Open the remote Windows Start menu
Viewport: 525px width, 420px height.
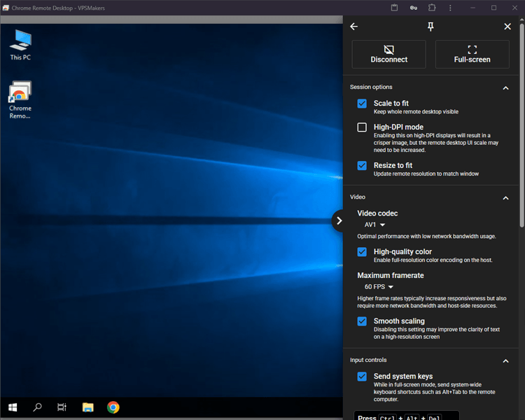click(x=13, y=407)
